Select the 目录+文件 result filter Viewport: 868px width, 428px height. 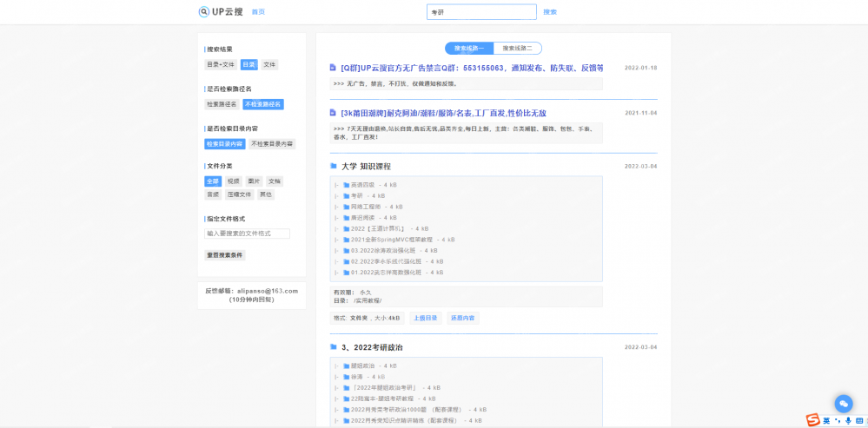(x=221, y=65)
